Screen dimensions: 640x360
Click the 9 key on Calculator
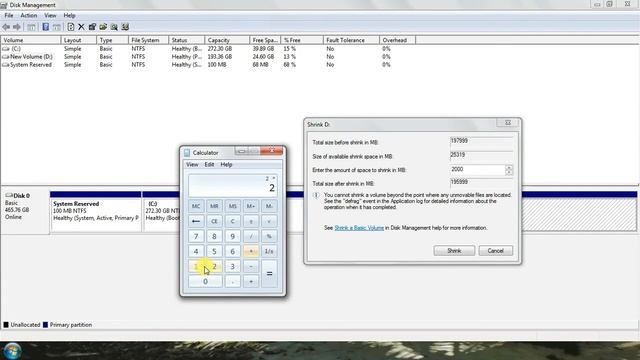233,236
